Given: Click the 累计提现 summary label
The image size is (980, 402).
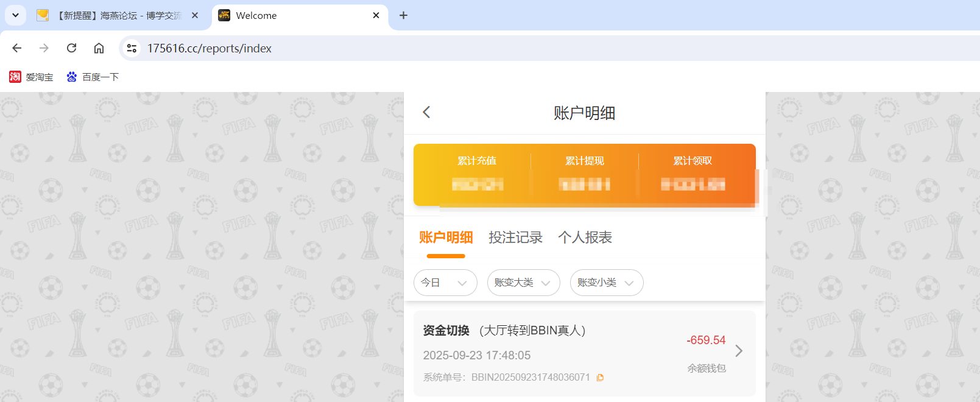Looking at the screenshot, I should tap(585, 161).
